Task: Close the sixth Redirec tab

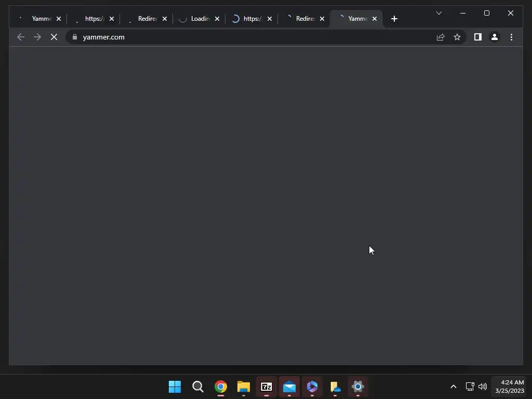Action: (322, 19)
